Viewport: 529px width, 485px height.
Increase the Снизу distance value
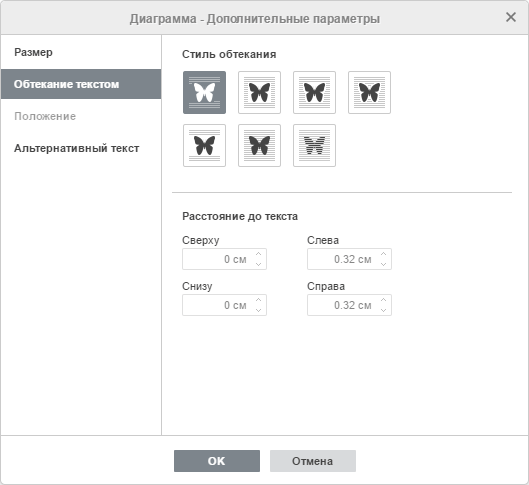tap(258, 300)
